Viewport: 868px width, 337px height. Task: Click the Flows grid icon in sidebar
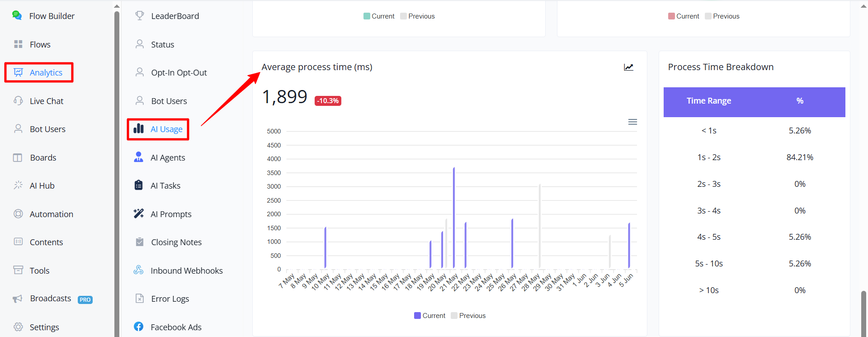coord(18,44)
